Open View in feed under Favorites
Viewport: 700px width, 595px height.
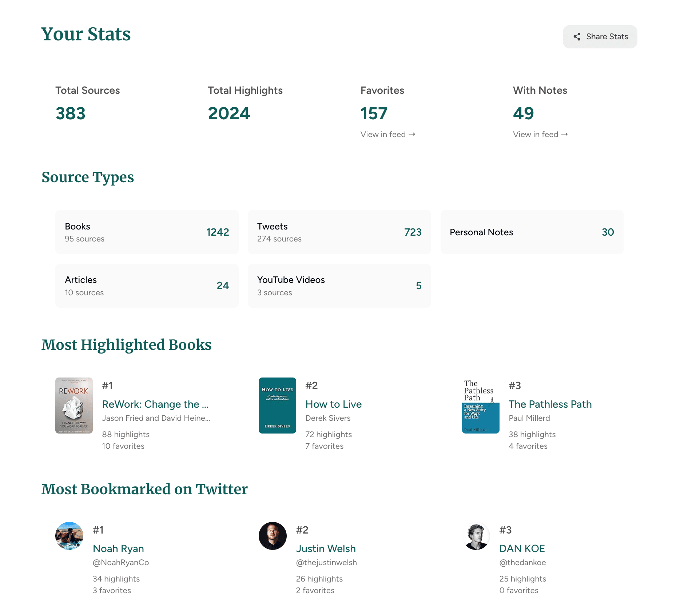[387, 135]
